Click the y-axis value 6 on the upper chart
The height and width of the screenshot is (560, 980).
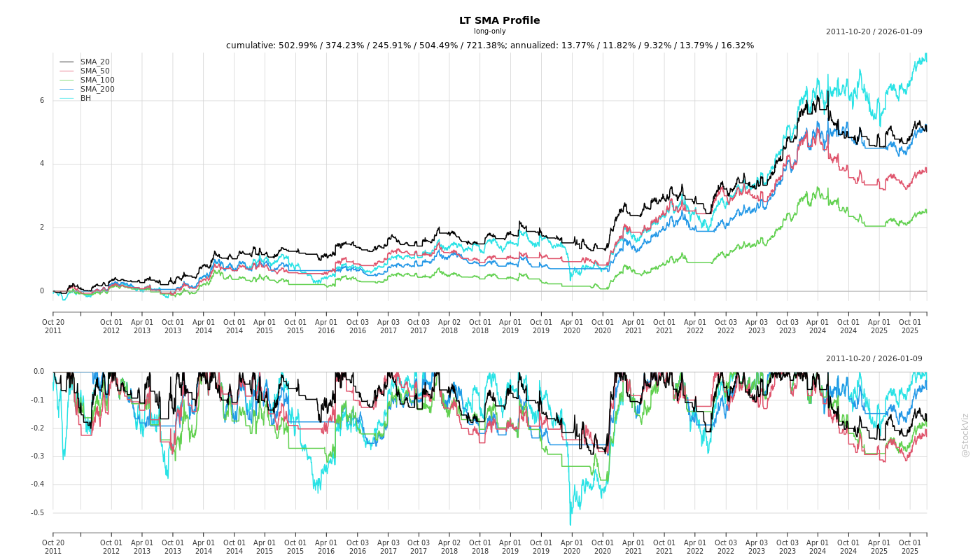pyautogui.click(x=41, y=101)
